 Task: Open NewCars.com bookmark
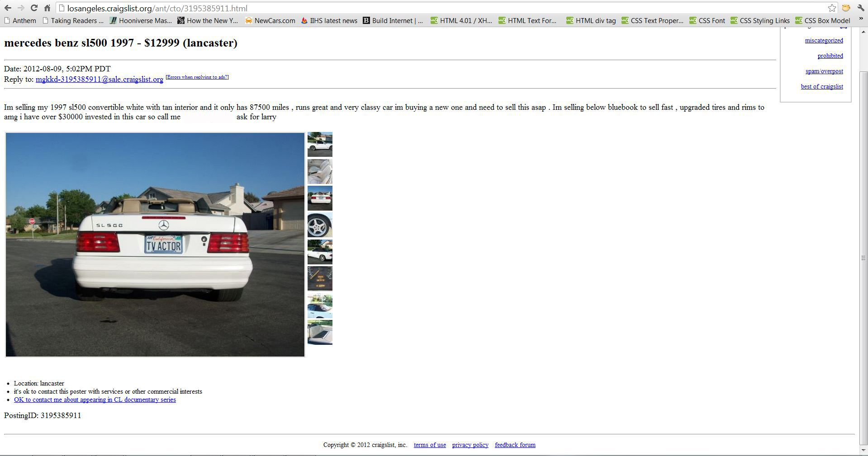[270, 21]
